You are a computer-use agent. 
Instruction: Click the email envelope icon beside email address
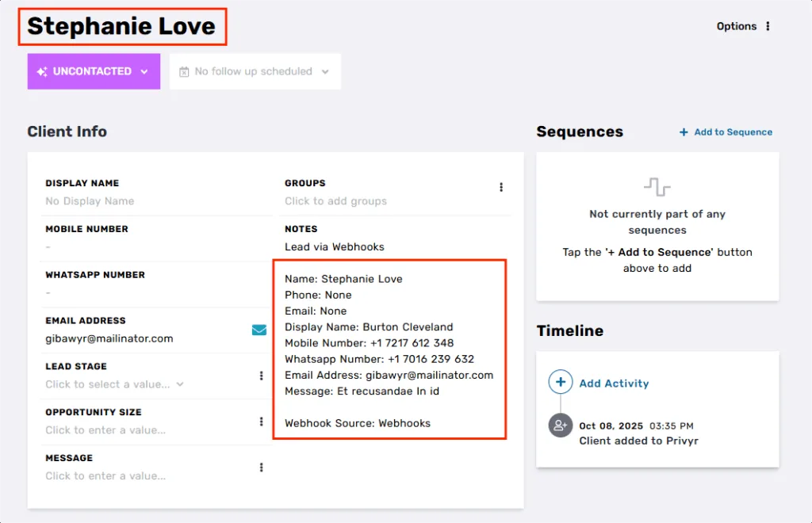[259, 330]
